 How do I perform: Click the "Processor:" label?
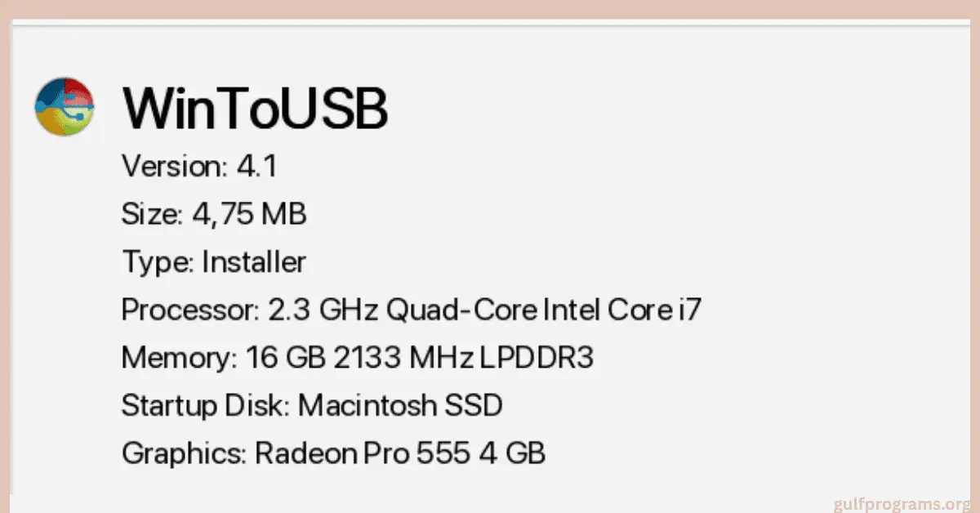[190, 310]
